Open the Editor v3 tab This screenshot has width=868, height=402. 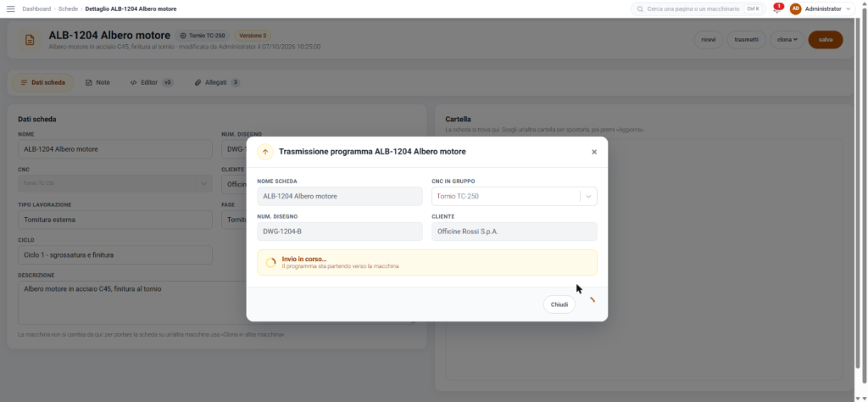[x=151, y=82]
